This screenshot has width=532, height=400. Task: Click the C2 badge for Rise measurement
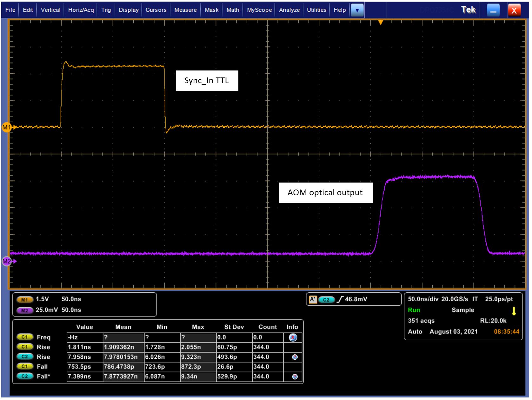point(25,357)
